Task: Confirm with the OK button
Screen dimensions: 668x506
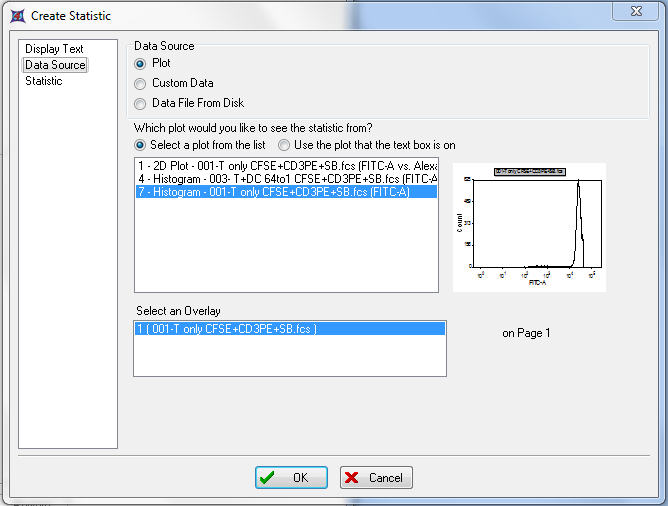Action: [x=291, y=477]
